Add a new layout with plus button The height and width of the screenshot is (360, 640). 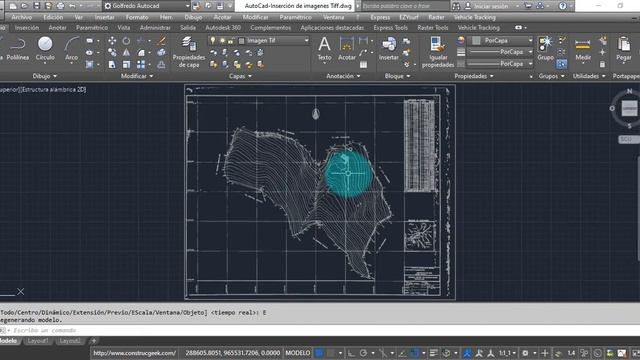[x=94, y=341]
